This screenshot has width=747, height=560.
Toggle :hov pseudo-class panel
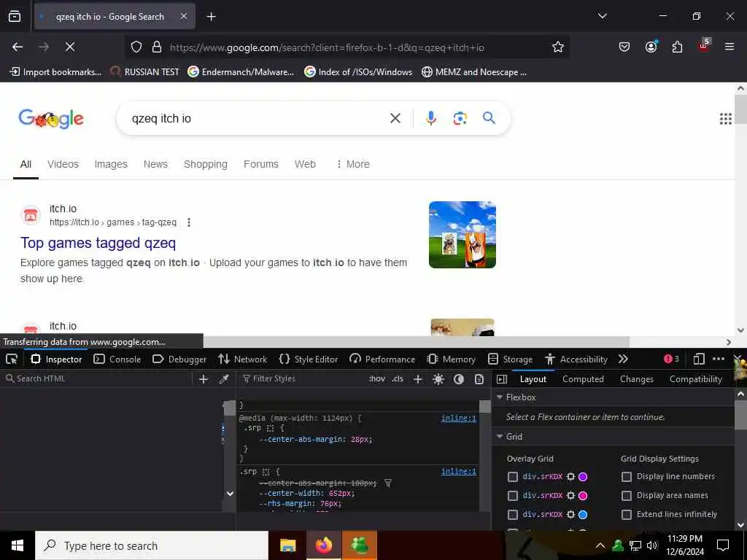(377, 379)
